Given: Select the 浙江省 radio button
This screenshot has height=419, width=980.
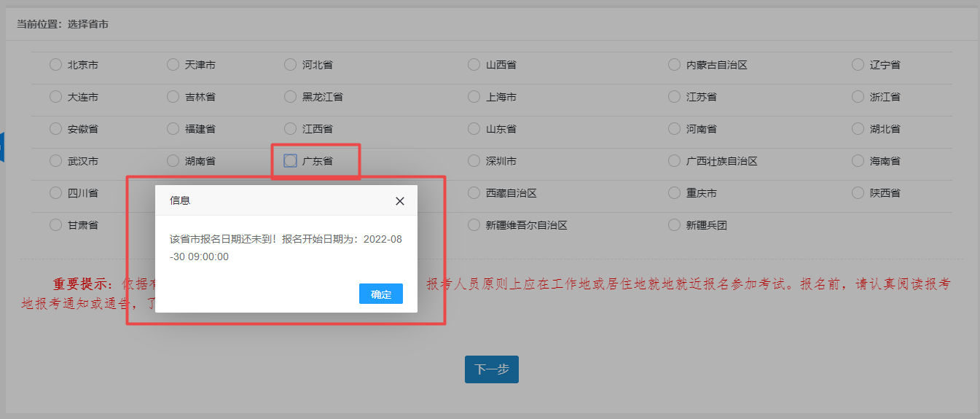Looking at the screenshot, I should [858, 97].
